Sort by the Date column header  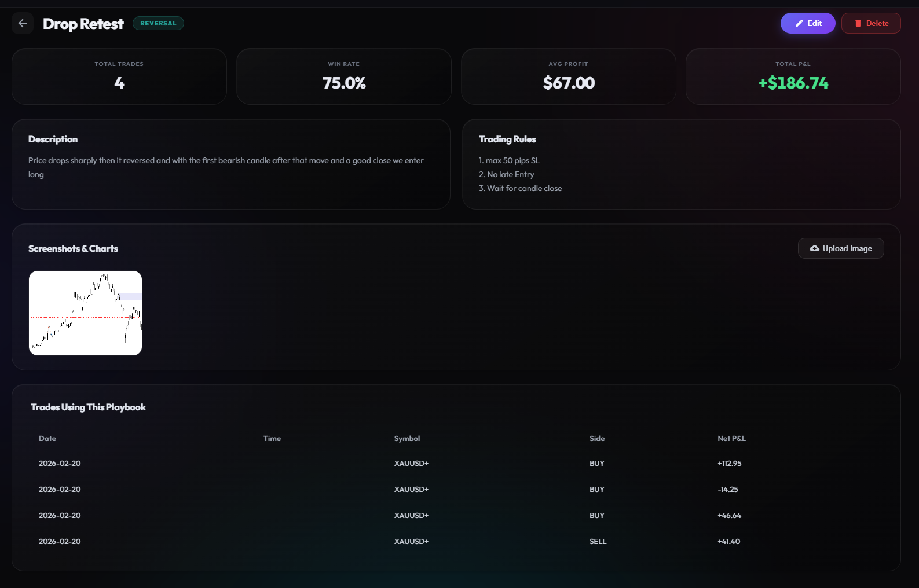pos(47,438)
